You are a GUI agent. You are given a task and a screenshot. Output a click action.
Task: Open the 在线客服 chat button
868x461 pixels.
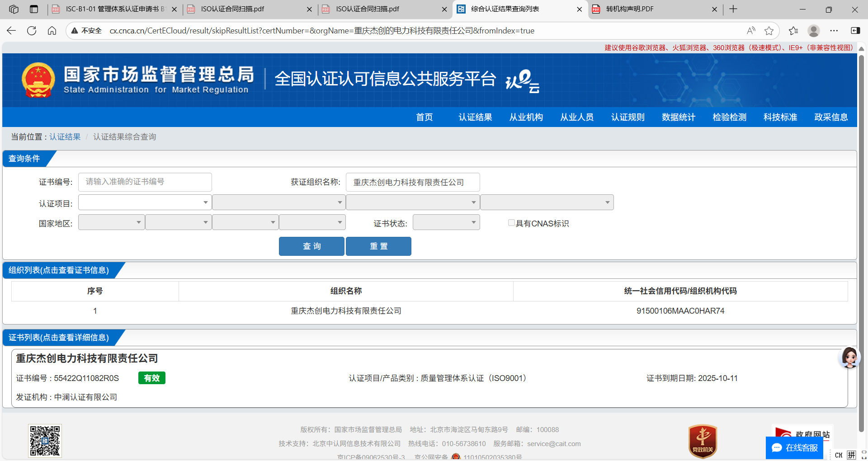tap(794, 447)
